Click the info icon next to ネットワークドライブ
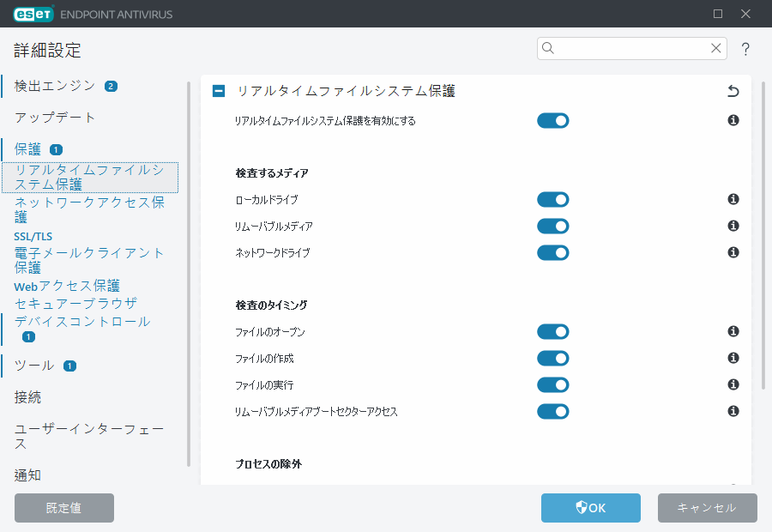The height and width of the screenshot is (532, 772). tap(733, 252)
